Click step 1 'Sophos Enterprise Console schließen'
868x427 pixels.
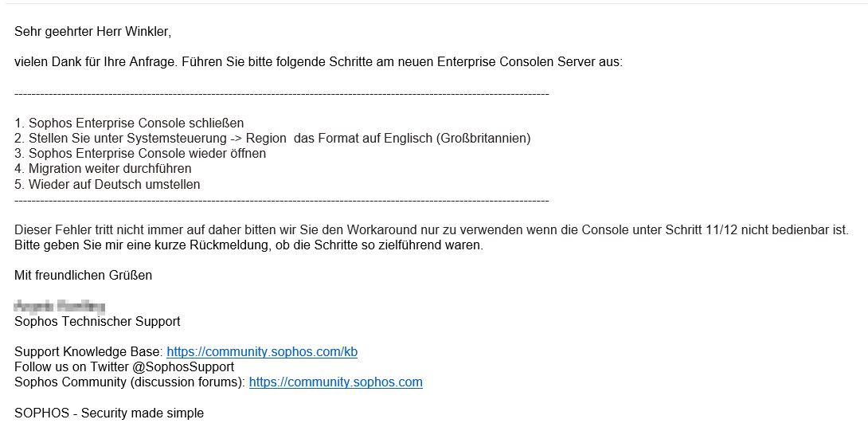129,123
